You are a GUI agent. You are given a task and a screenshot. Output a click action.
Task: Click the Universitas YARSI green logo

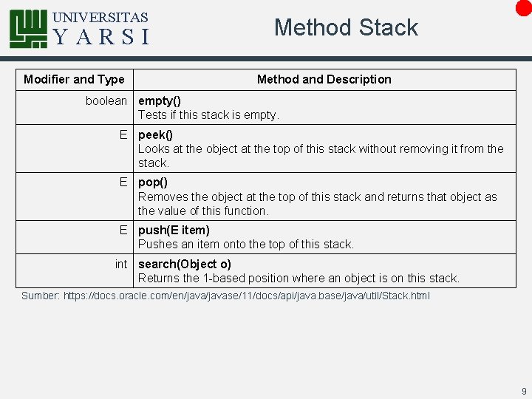coord(29,29)
